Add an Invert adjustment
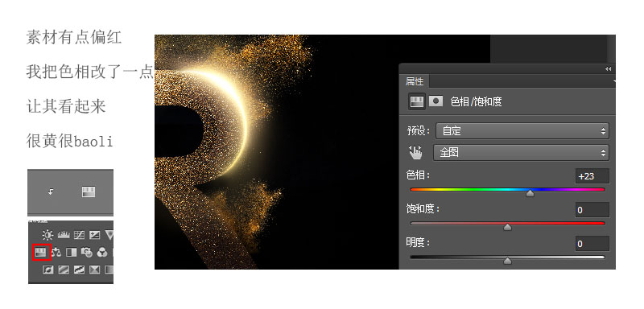This screenshot has height=309, width=644. [x=48, y=270]
